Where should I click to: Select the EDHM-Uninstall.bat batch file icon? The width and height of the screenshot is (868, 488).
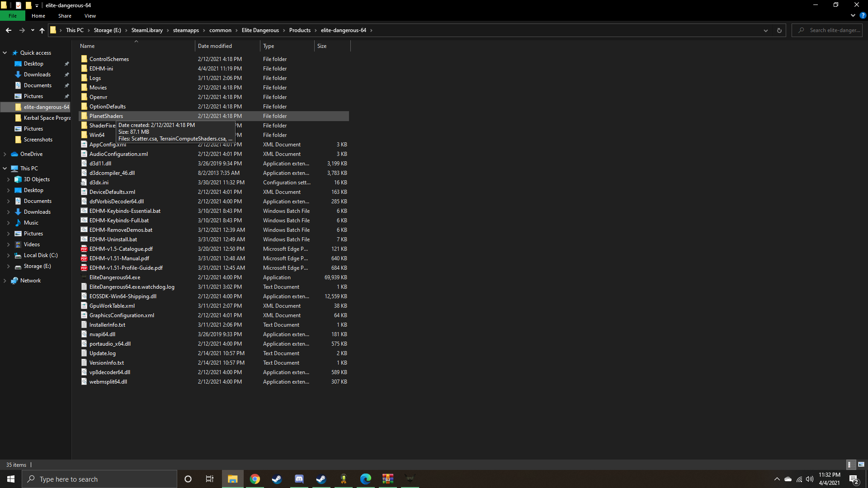pos(84,239)
